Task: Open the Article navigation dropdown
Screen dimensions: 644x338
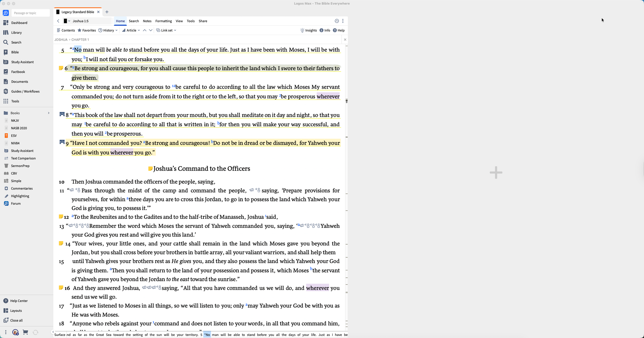Action: point(131,30)
